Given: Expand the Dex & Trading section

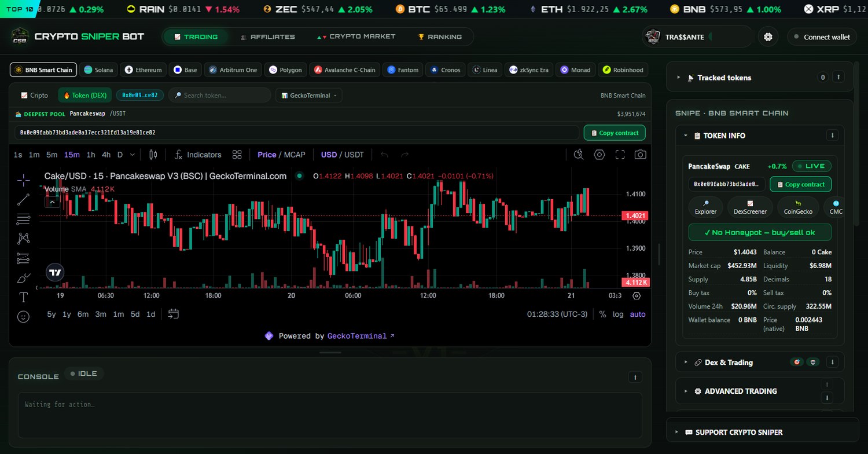Looking at the screenshot, I should (x=686, y=362).
